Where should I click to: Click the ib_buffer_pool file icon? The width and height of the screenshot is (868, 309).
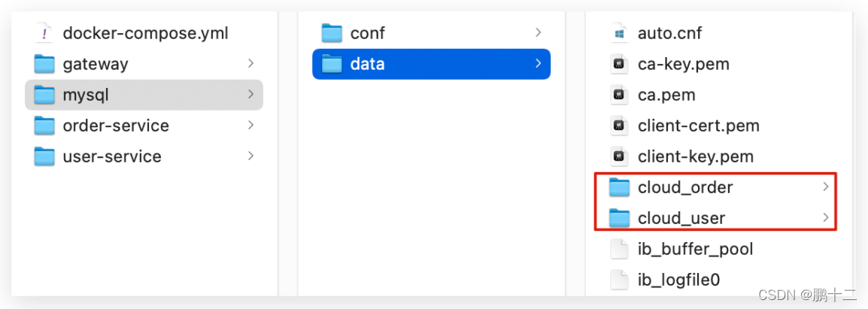pyautogui.click(x=619, y=249)
